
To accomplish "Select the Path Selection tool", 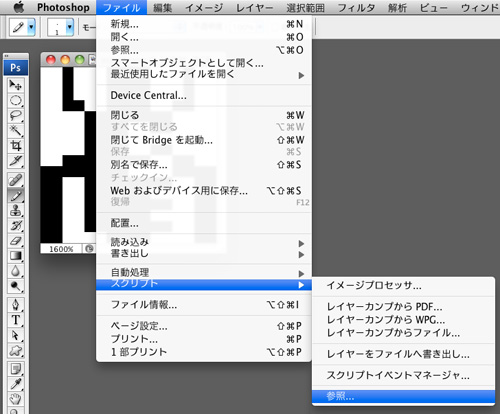I will coord(16,335).
